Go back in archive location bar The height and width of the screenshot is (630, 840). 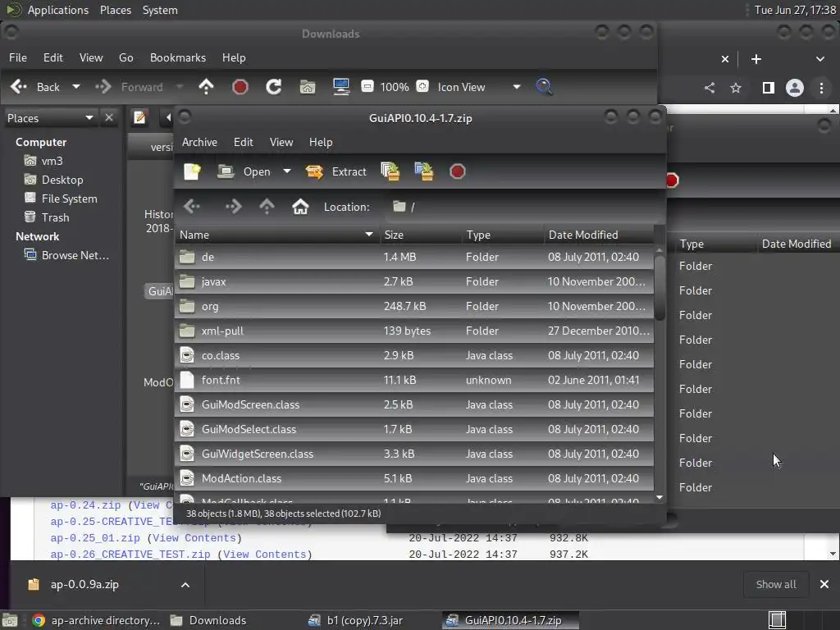pos(192,206)
